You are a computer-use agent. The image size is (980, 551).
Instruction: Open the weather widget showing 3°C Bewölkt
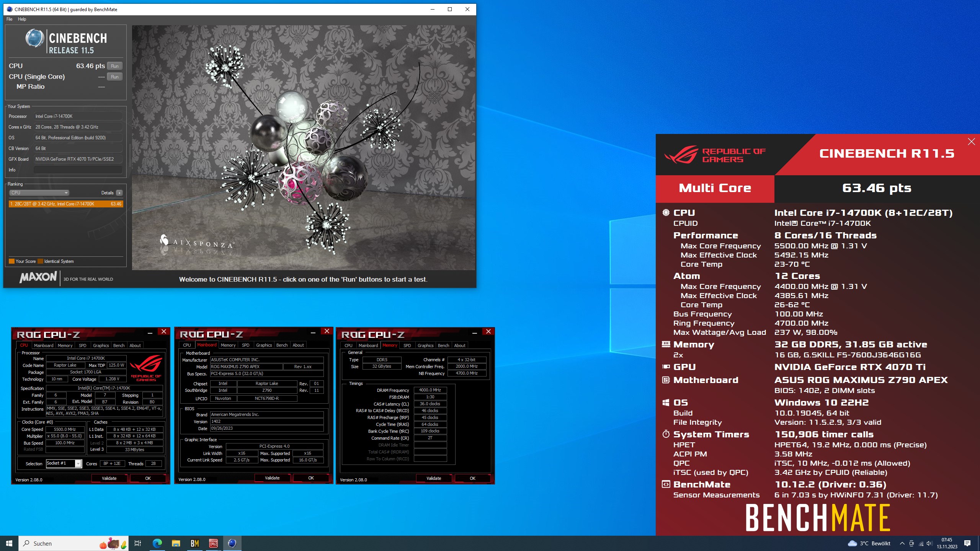pos(869,543)
